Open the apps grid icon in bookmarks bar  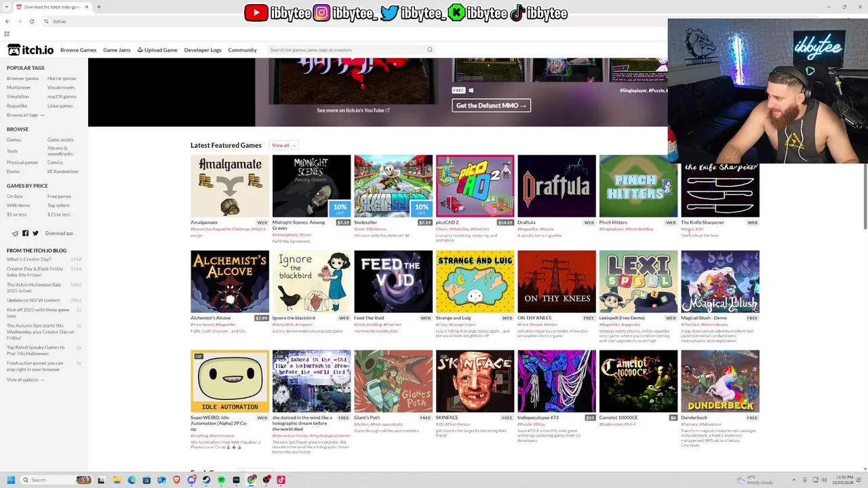(x=7, y=33)
